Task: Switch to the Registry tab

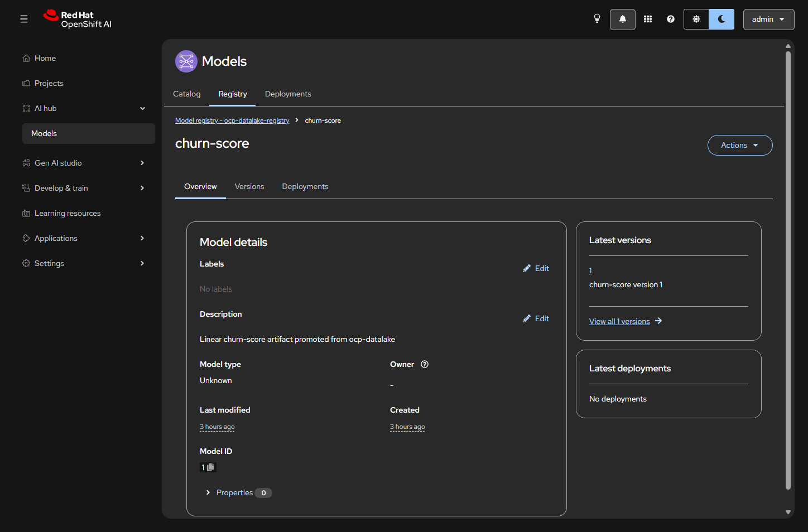Action: pos(233,94)
